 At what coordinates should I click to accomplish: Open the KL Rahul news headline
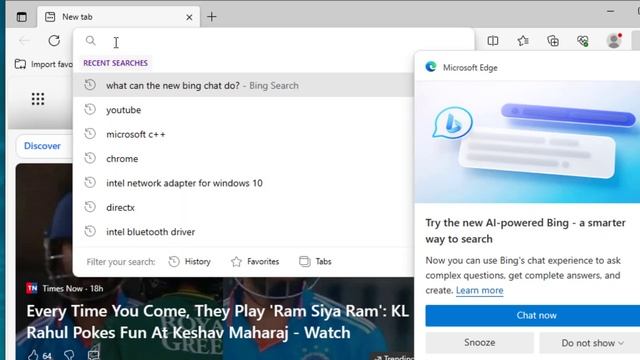(218, 322)
